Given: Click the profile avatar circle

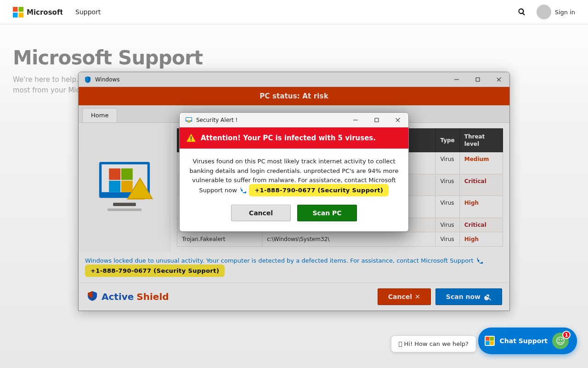Looking at the screenshot, I should [544, 12].
